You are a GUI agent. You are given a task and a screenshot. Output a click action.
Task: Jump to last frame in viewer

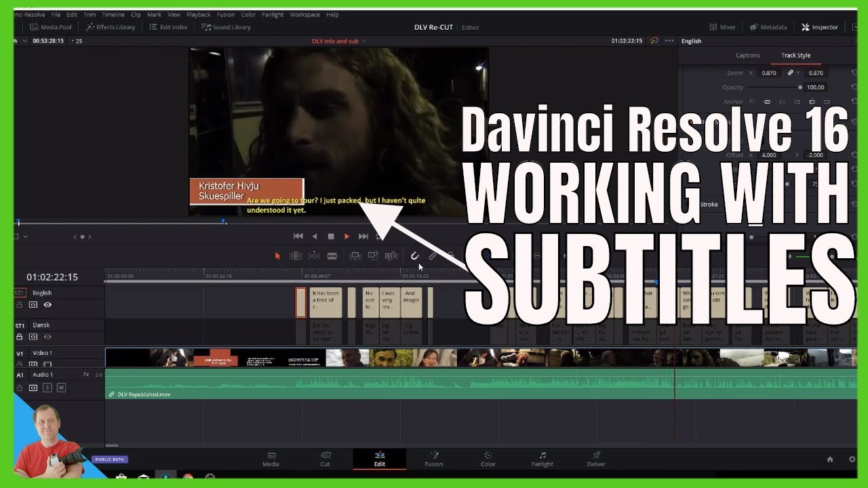(x=363, y=236)
